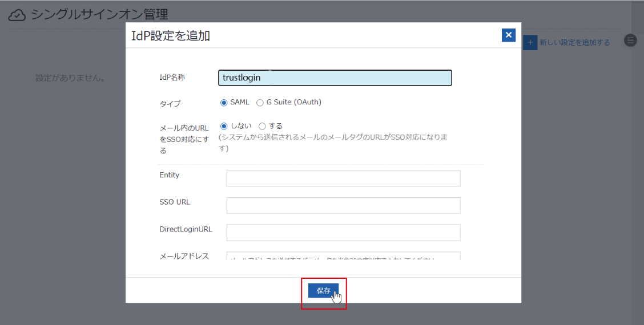Click into the SSO URL input field

pyautogui.click(x=343, y=205)
